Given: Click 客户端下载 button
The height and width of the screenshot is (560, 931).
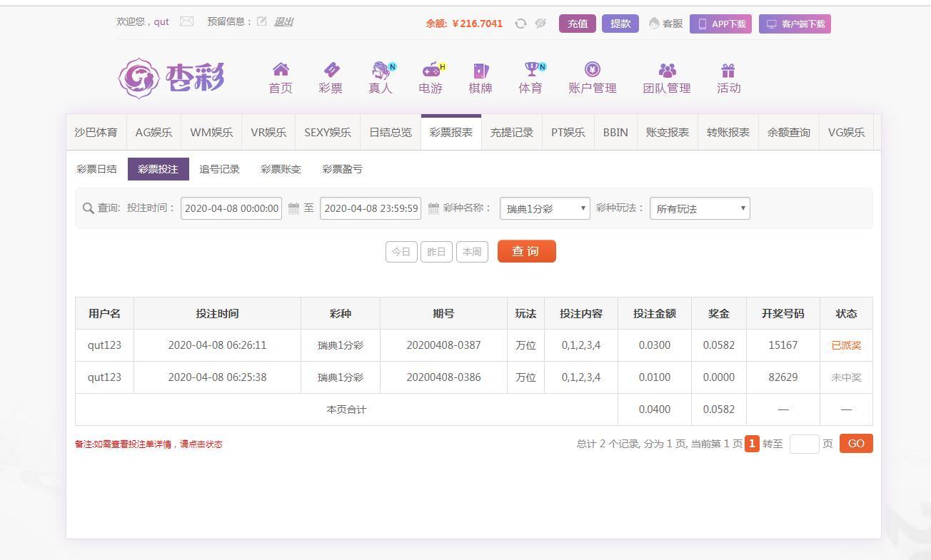Looking at the screenshot, I should 795,24.
